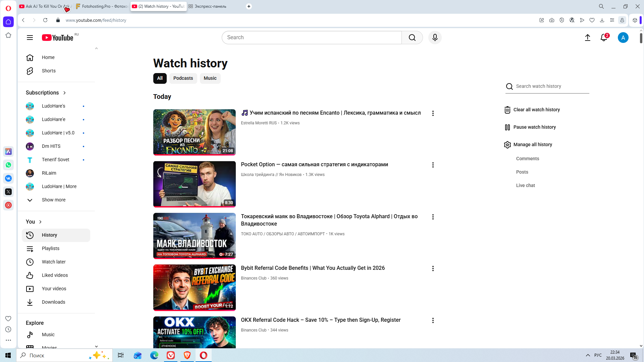Viewport: 644px width, 362px height.
Task: Open VK messenger in Opera sidebar
Action: pos(8,178)
